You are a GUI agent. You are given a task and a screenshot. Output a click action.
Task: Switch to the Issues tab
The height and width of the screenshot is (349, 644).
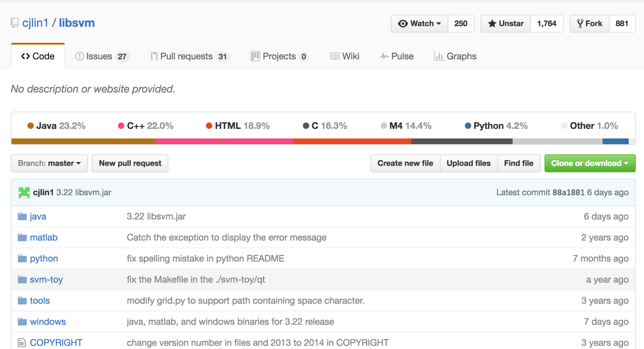click(x=102, y=56)
